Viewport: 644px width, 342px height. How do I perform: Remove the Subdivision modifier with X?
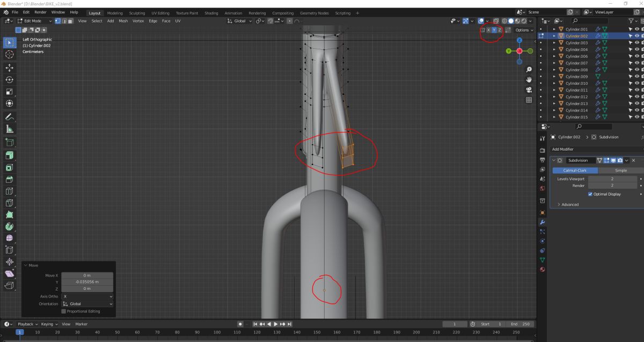point(633,160)
